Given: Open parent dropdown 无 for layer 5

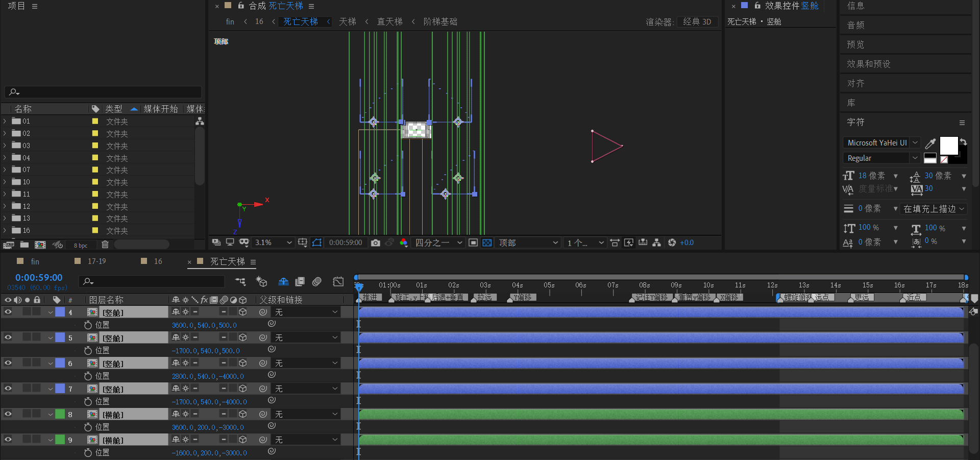Looking at the screenshot, I should 306,337.
